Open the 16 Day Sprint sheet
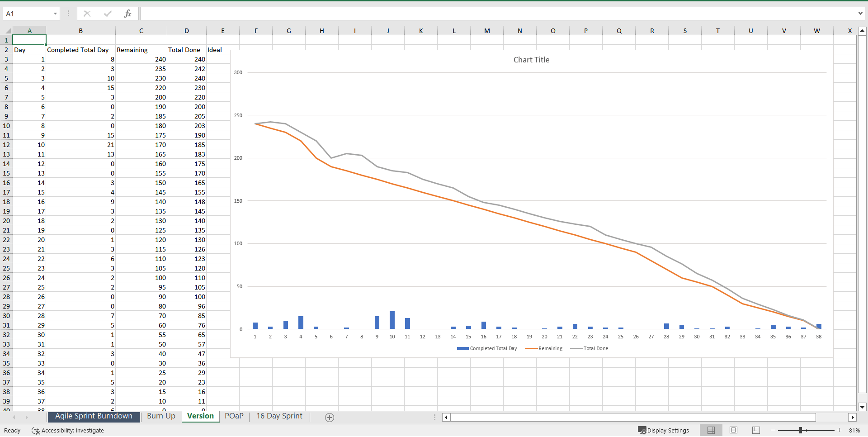The width and height of the screenshot is (868, 437). pyautogui.click(x=279, y=416)
